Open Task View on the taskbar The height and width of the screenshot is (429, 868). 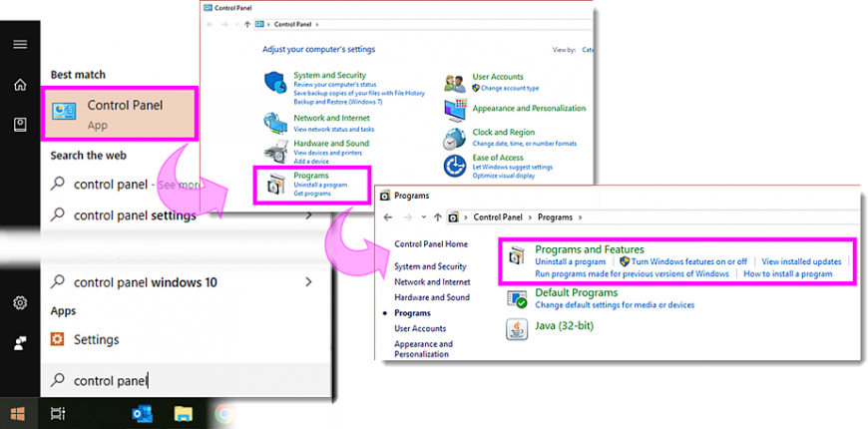(x=58, y=413)
